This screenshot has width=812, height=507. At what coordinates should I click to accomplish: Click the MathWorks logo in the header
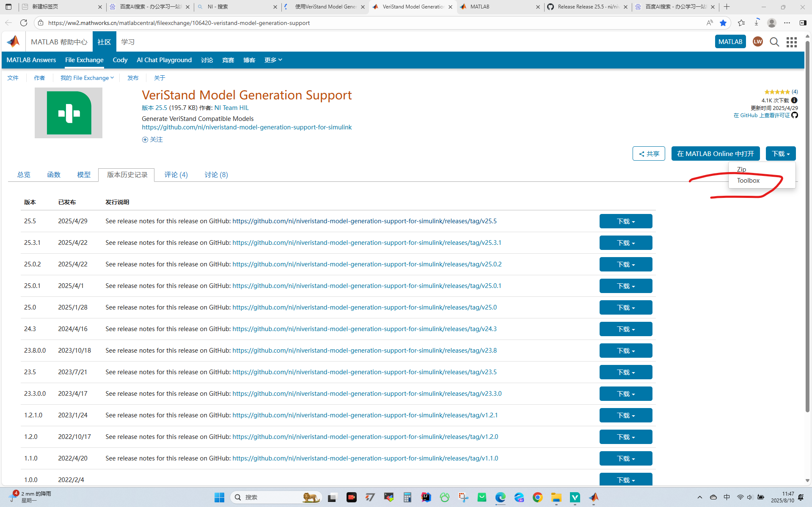click(x=13, y=41)
